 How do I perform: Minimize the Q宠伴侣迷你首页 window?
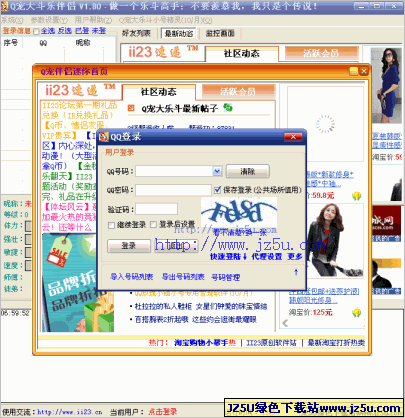[x=353, y=71]
